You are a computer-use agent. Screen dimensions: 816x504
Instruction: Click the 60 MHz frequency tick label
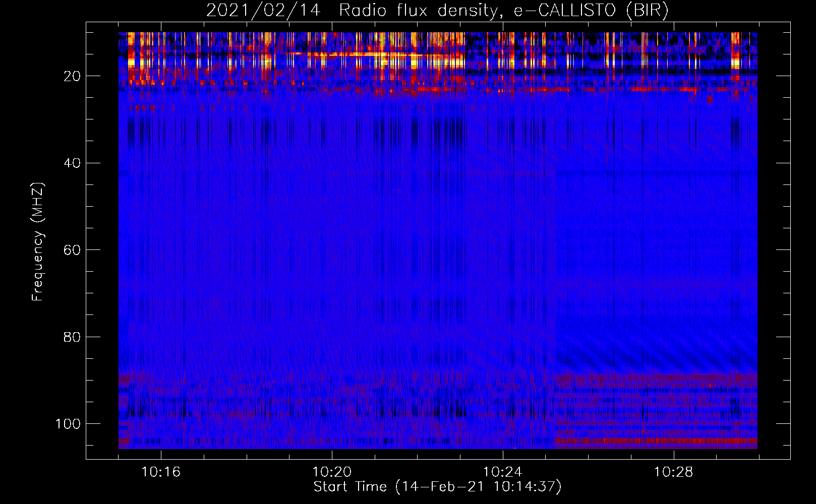pyautogui.click(x=72, y=250)
